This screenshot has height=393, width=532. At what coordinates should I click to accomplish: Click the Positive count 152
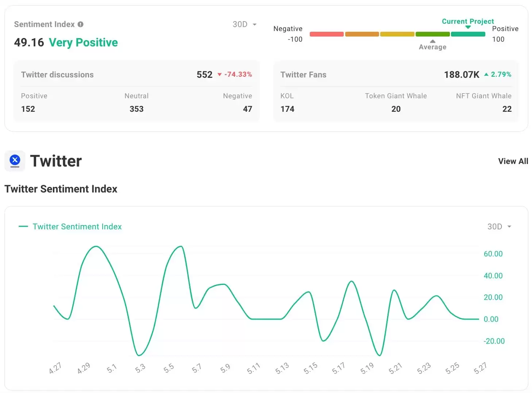click(x=28, y=109)
